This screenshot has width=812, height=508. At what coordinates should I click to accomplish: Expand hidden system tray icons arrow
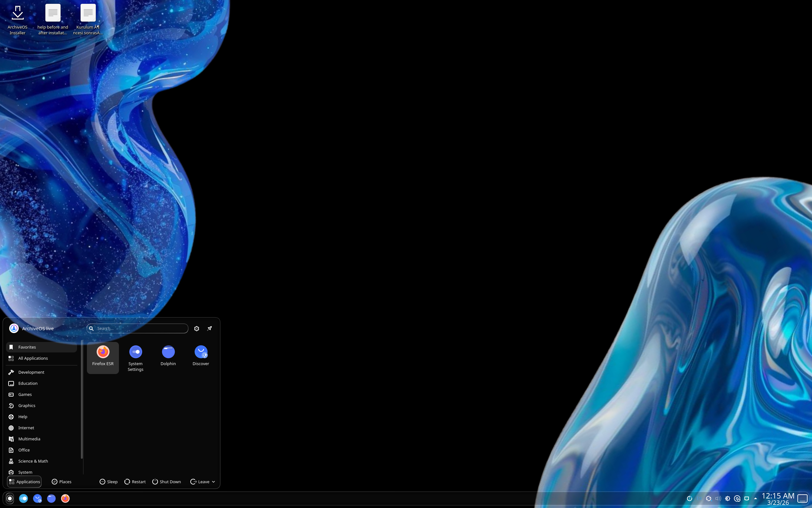755,498
